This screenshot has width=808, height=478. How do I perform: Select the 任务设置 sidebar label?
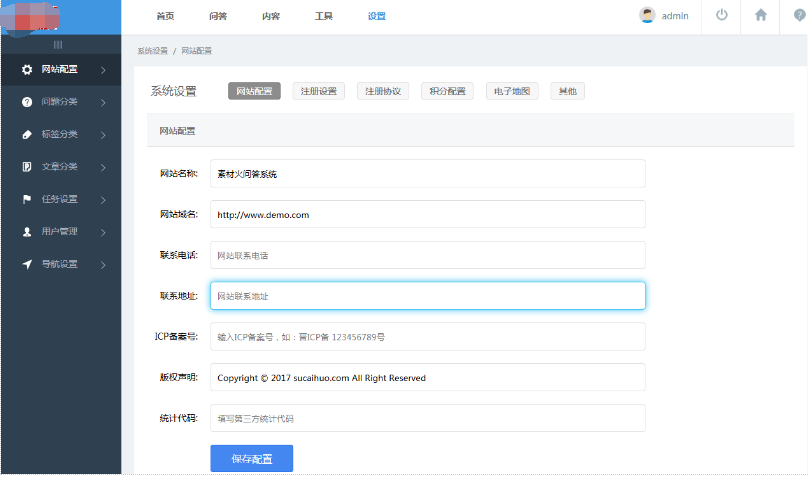(x=59, y=199)
